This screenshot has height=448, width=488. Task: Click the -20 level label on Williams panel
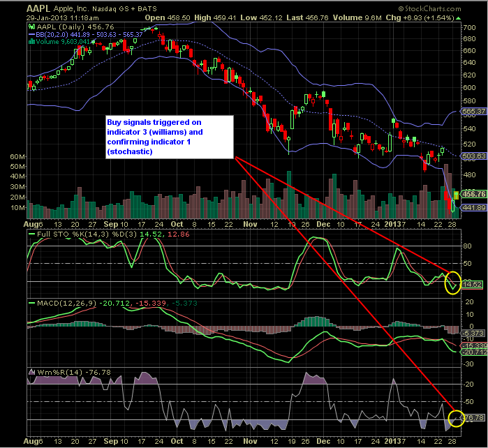(x=468, y=384)
